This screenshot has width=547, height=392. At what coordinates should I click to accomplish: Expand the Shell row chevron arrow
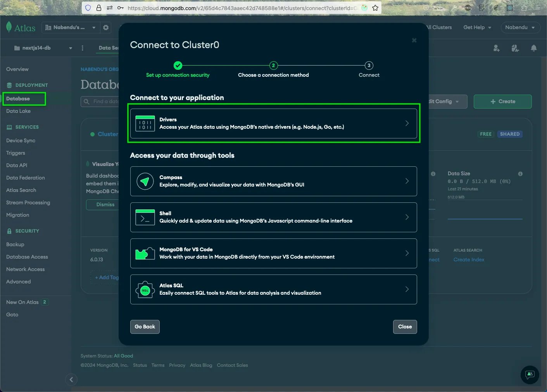click(x=407, y=217)
